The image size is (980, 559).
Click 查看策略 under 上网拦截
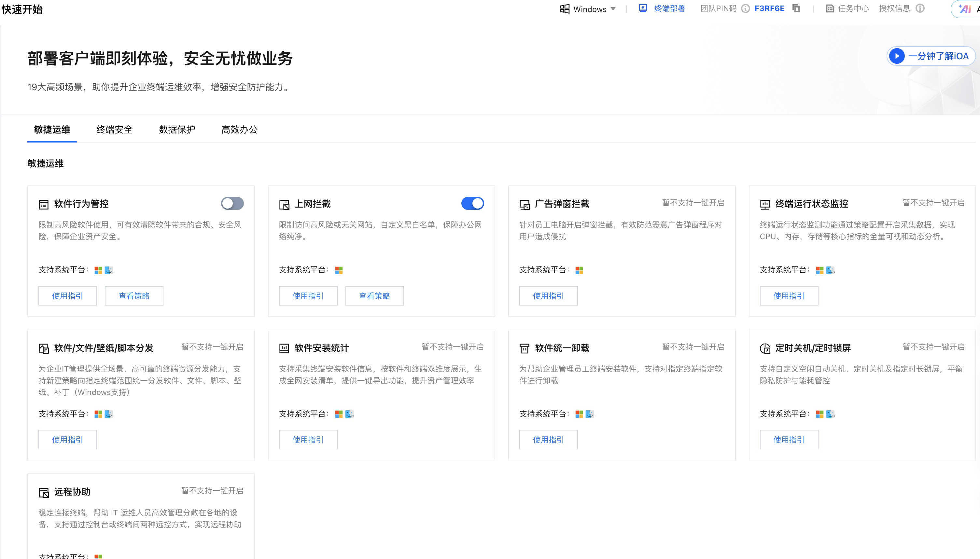tap(374, 296)
